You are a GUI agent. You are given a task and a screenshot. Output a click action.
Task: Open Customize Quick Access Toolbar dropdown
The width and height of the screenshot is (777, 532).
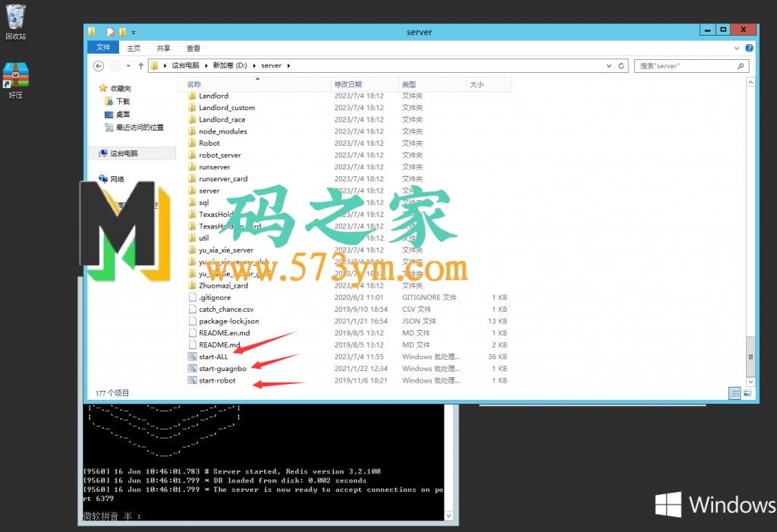coord(134,33)
